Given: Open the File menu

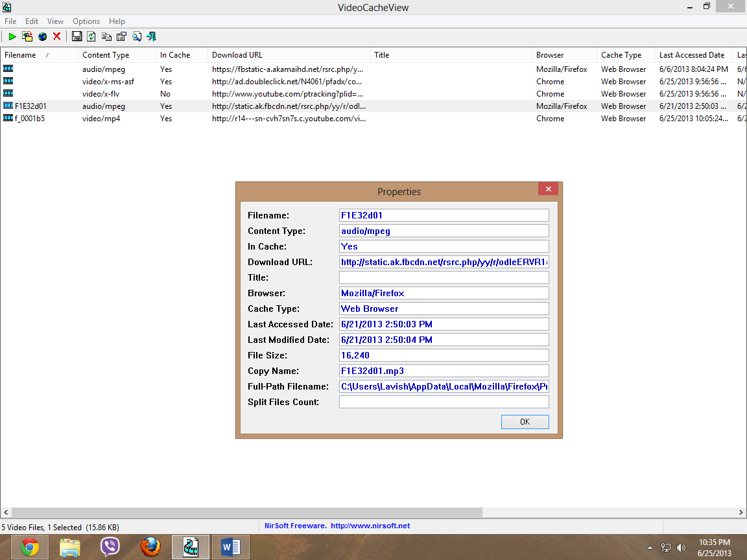Looking at the screenshot, I should click(x=10, y=21).
